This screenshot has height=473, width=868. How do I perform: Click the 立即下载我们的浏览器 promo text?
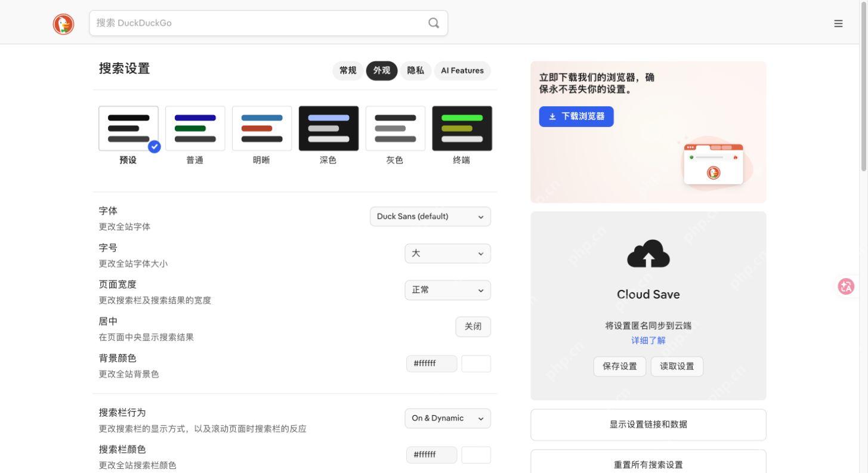[x=597, y=84]
